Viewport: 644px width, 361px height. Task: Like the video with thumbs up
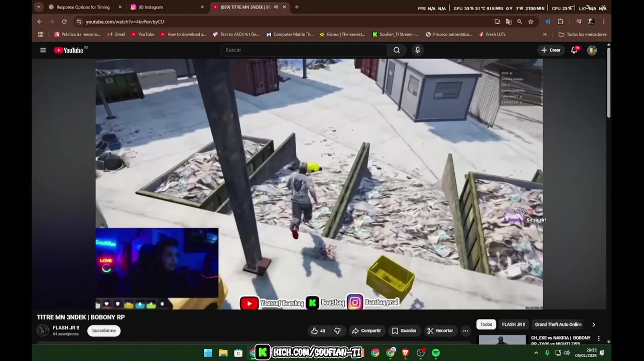tap(318, 331)
